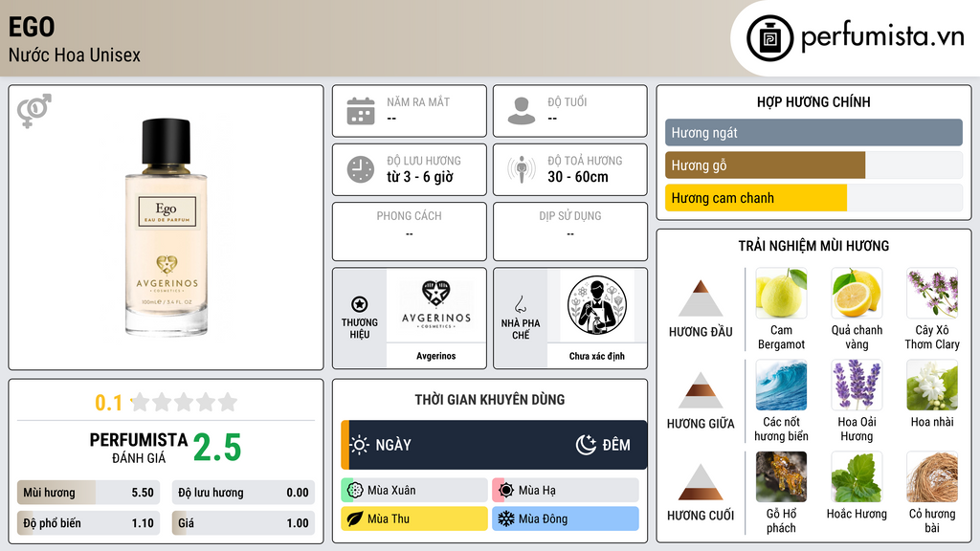Click the Hương gỗ accord bar

click(x=813, y=165)
